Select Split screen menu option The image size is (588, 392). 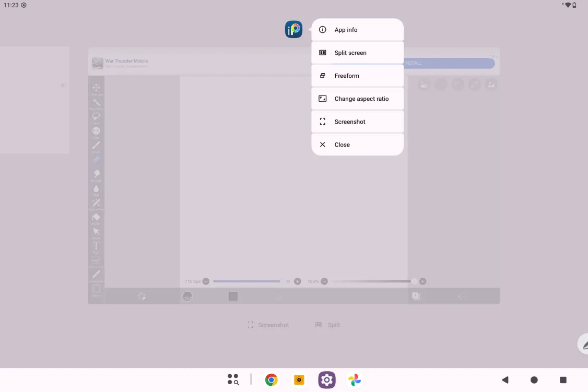pyautogui.click(x=357, y=53)
